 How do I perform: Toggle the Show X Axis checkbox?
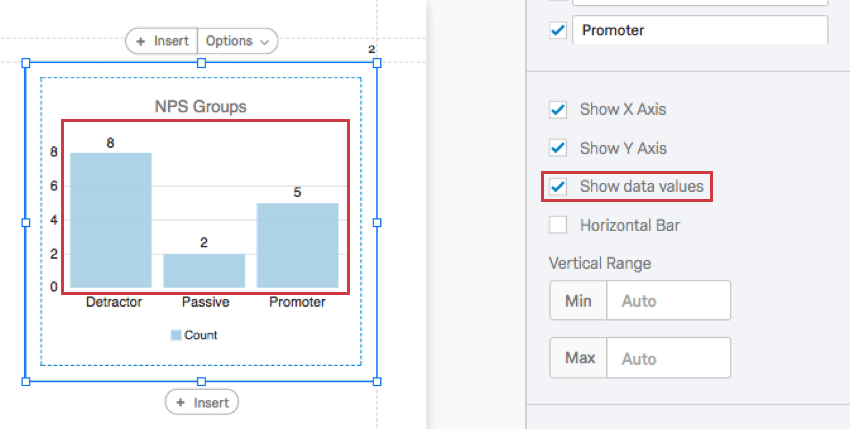click(558, 109)
